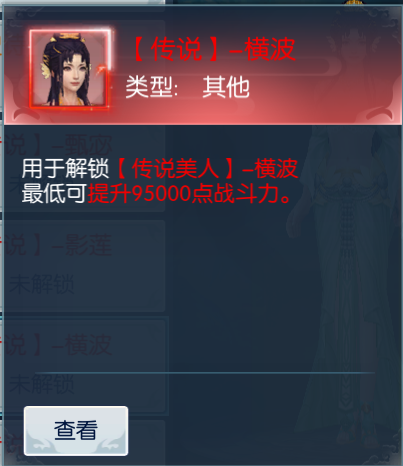The width and height of the screenshot is (403, 466).
Task: Click the 最低可 white text
Action: click(54, 194)
